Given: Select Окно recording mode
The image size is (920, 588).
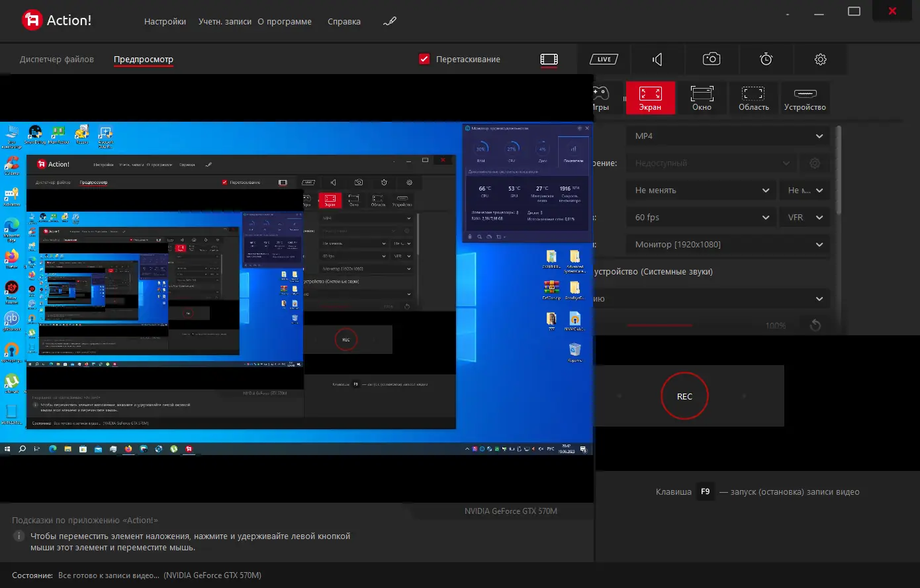Looking at the screenshot, I should 702,98.
